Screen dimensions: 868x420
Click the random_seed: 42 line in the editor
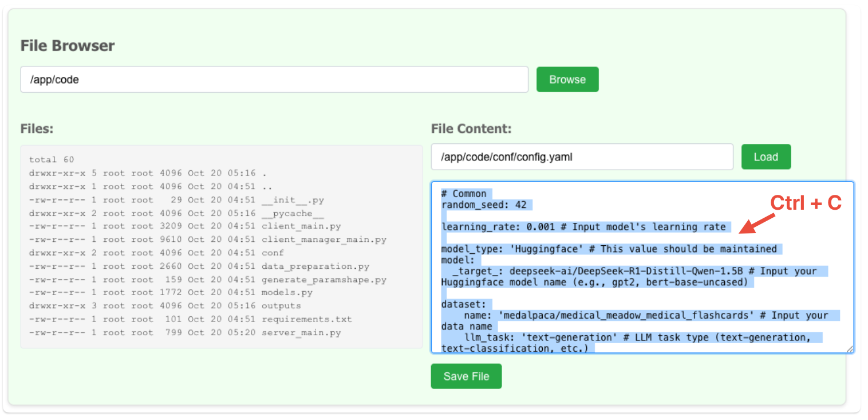click(x=487, y=205)
